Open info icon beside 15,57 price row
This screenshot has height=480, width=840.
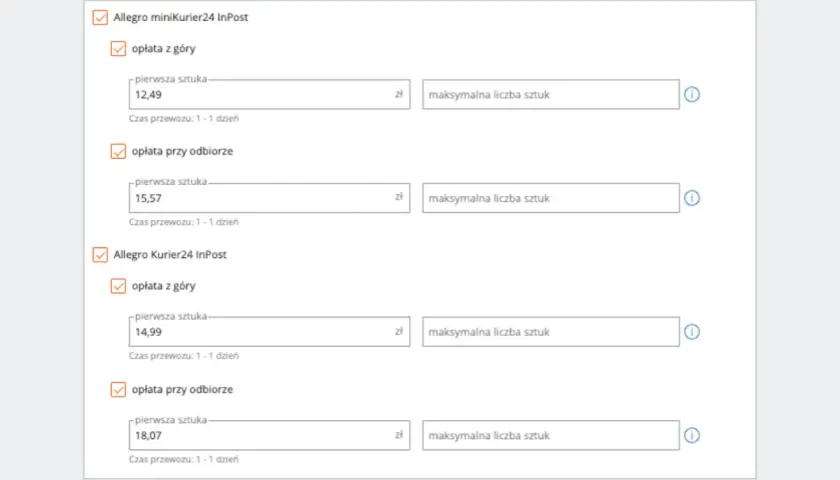click(692, 198)
